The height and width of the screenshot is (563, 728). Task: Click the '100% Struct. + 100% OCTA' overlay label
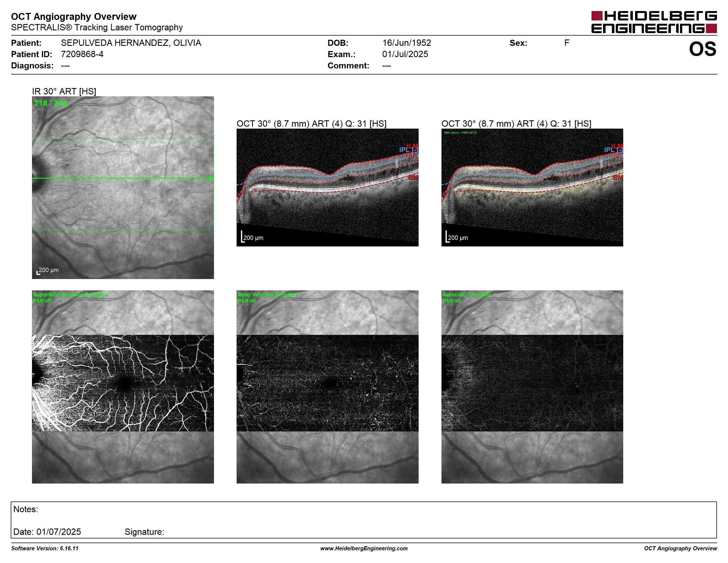coord(460,133)
